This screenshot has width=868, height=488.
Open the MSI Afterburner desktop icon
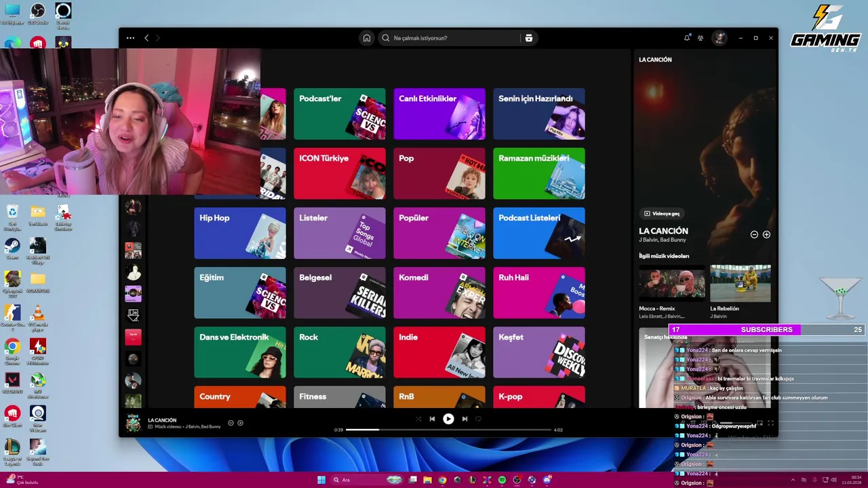click(x=38, y=385)
